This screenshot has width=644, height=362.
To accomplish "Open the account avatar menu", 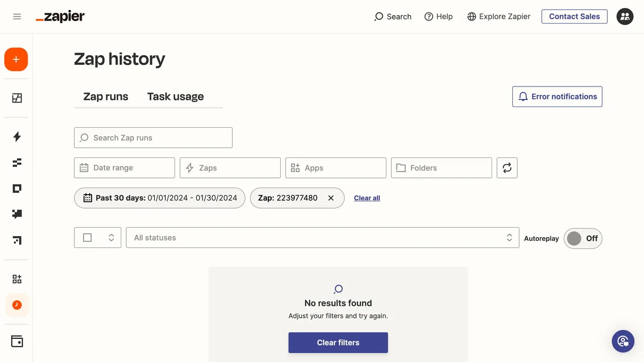I will 625,17.
